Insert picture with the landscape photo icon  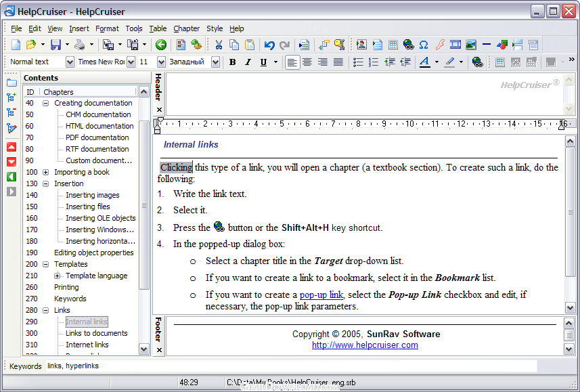point(471,45)
